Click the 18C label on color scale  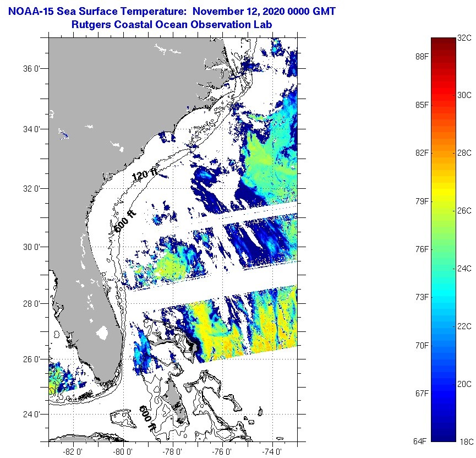[x=466, y=441]
